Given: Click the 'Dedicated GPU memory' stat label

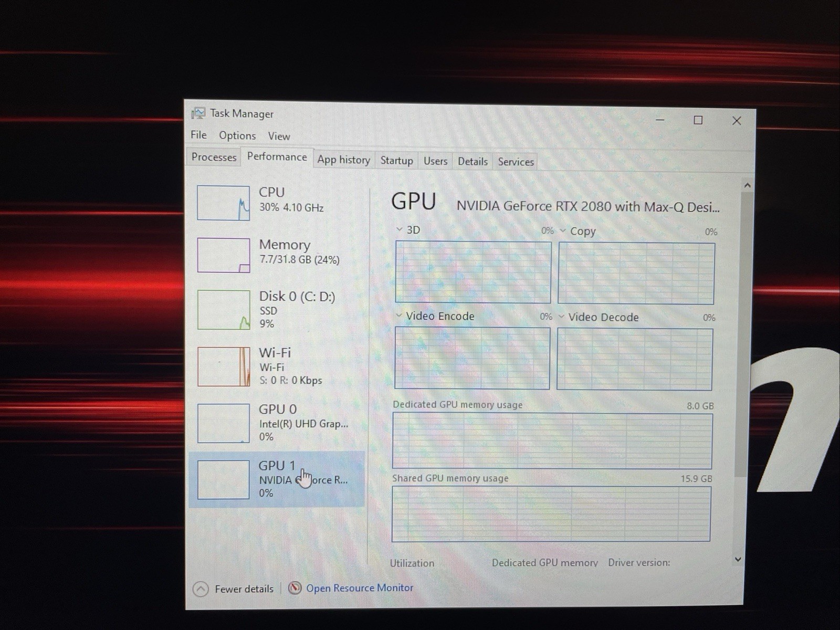Looking at the screenshot, I should click(545, 562).
